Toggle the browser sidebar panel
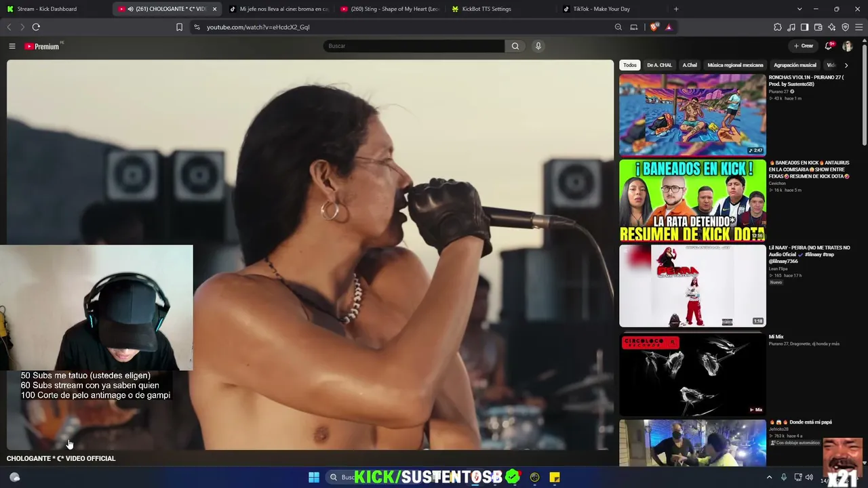 coord(805,27)
